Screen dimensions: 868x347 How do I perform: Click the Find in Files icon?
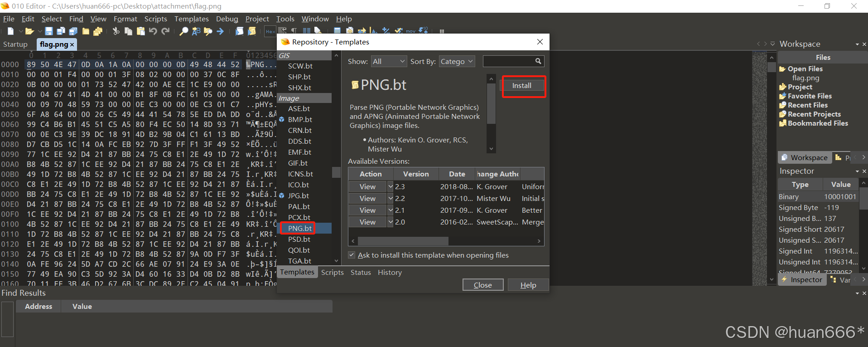pyautogui.click(x=207, y=31)
